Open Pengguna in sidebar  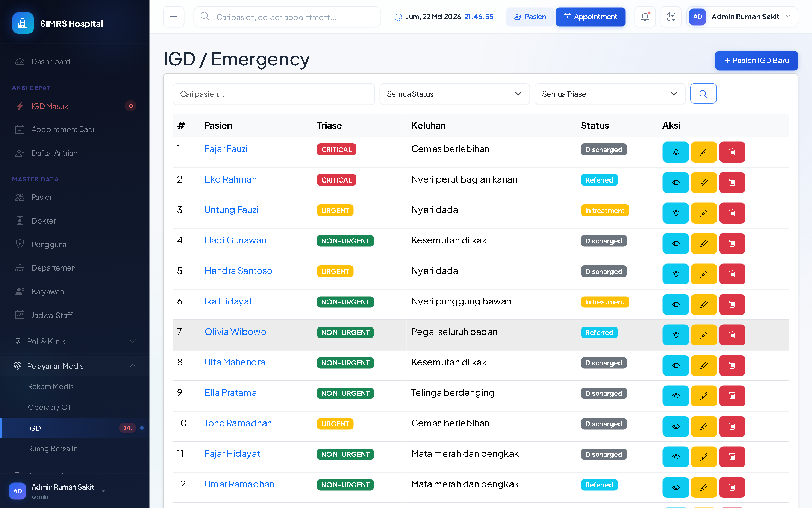coord(75,245)
